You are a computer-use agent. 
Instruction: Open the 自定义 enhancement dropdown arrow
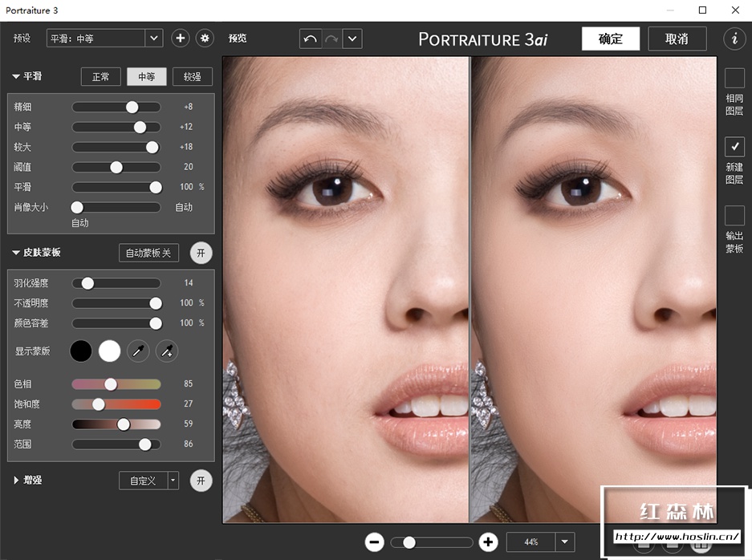[173, 481]
